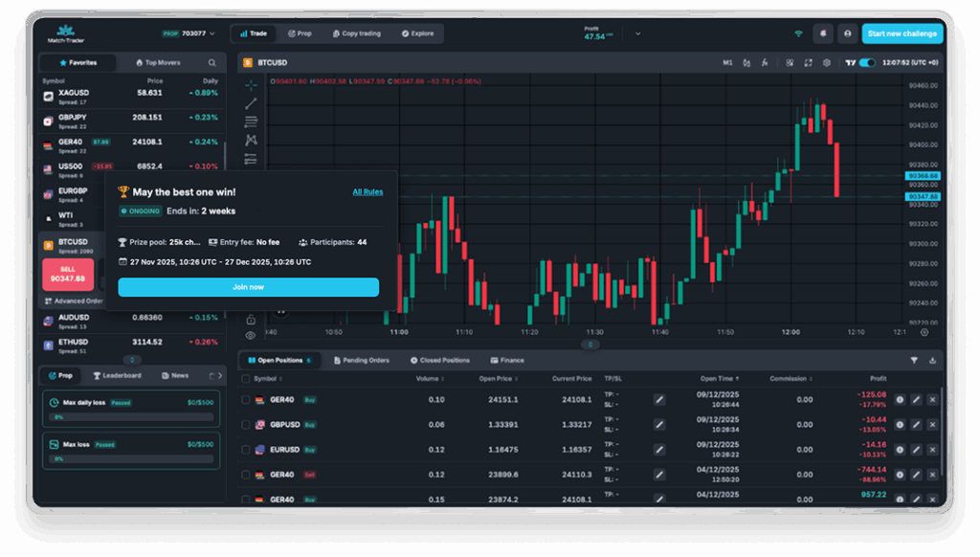
Task: Check the first GER40 Buy row checkbox
Action: (246, 399)
